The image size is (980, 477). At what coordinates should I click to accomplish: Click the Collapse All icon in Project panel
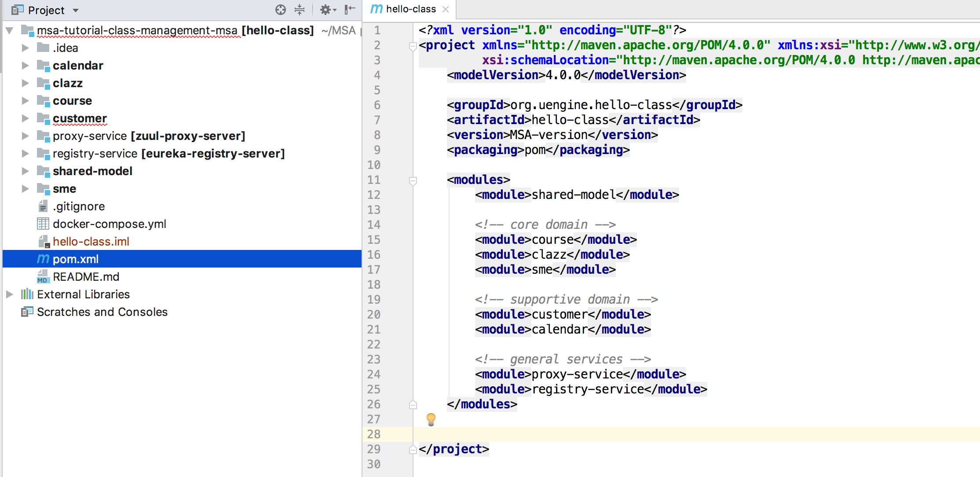coord(300,10)
